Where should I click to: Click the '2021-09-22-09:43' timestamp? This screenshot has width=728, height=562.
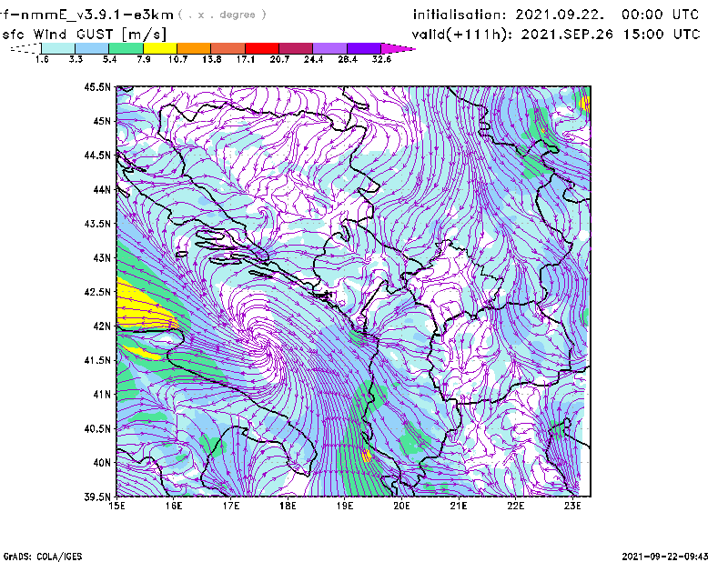[x=665, y=557]
